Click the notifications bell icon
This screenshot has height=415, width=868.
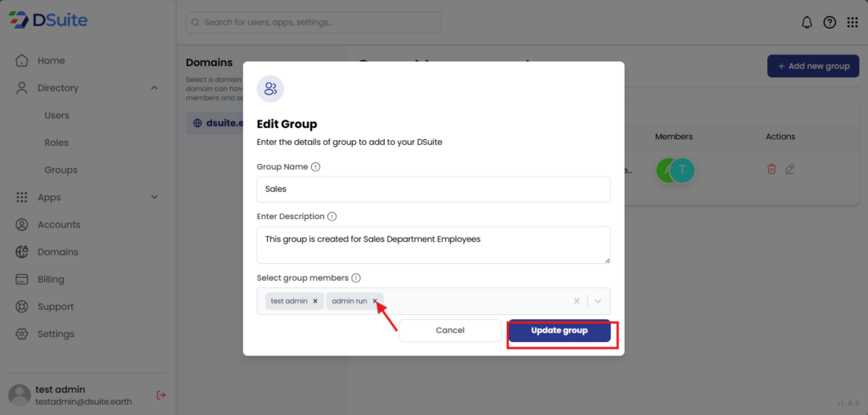807,22
